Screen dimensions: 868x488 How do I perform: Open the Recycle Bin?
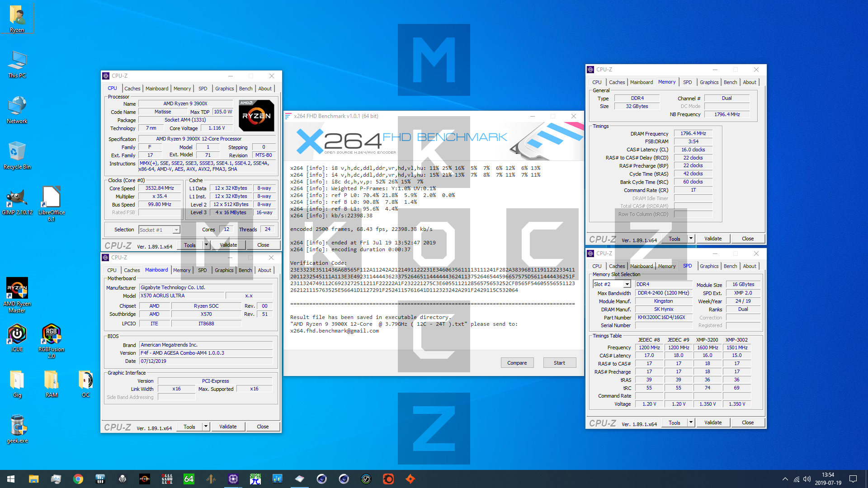[x=17, y=156]
